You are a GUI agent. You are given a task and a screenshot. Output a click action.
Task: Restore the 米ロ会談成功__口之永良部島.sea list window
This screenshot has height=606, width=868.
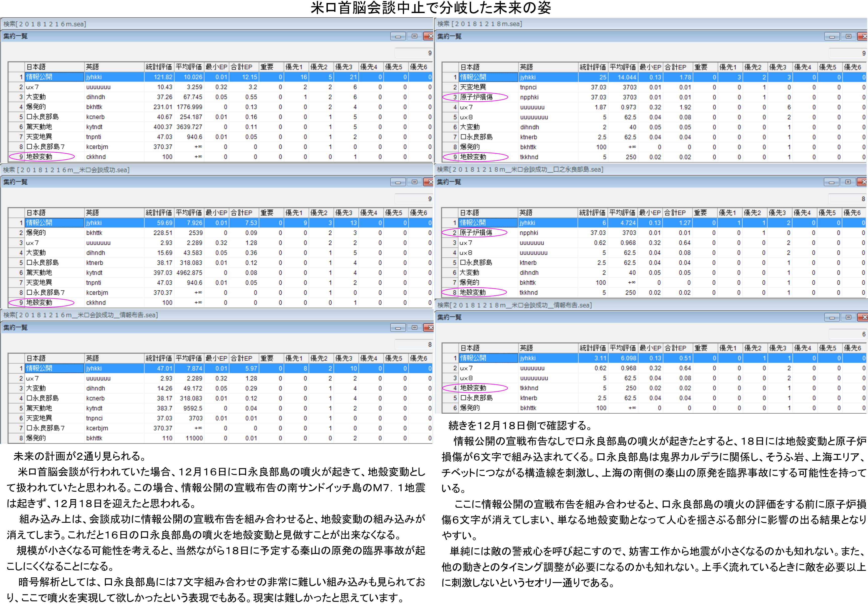pos(848,182)
